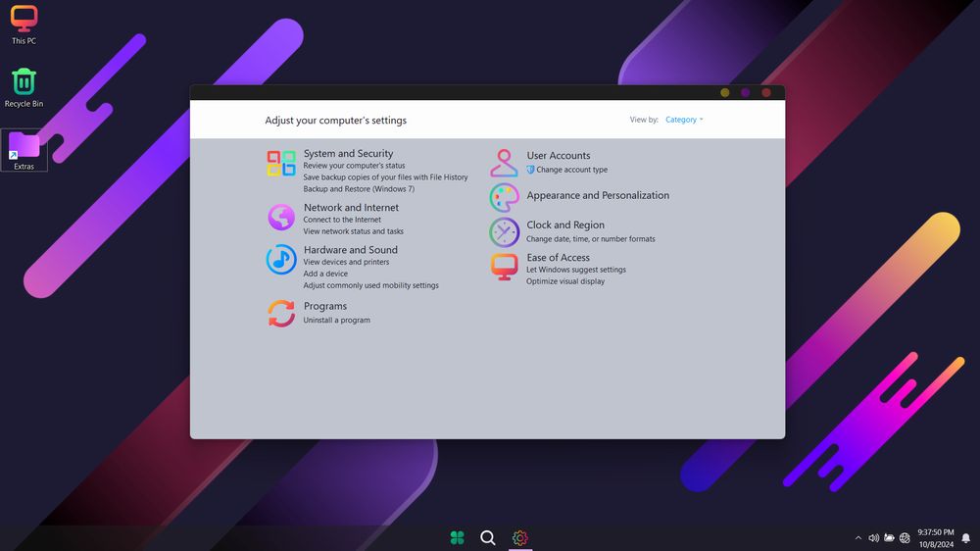980x551 pixels.
Task: Open Hardware and Sound heading link
Action: pos(350,250)
